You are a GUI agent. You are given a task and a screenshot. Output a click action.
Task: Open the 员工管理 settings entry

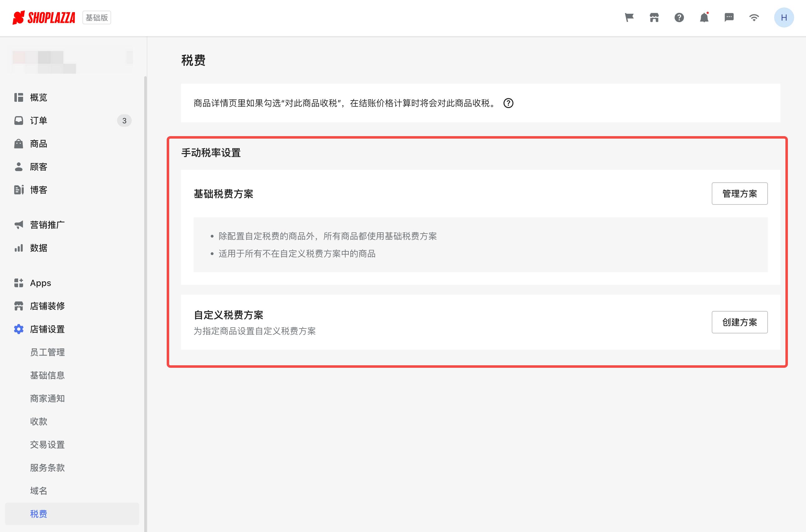47,352
